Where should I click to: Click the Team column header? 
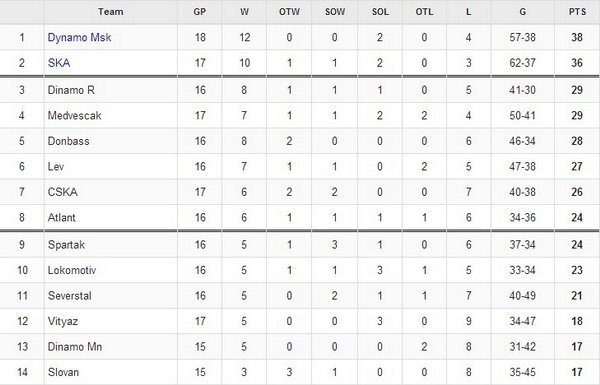(x=111, y=12)
